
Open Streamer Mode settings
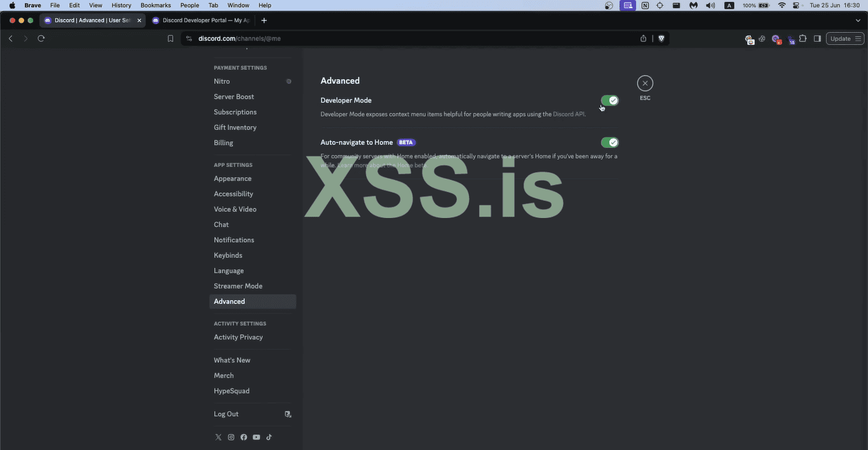238,285
